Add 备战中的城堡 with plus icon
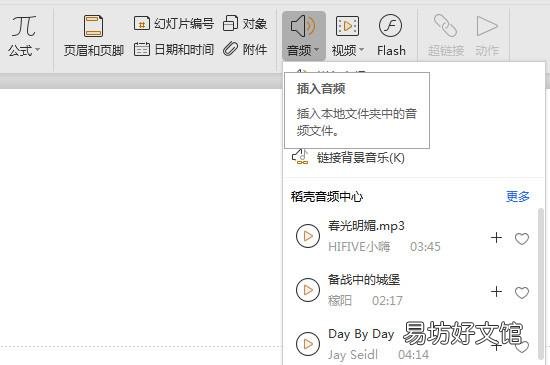 [x=496, y=291]
